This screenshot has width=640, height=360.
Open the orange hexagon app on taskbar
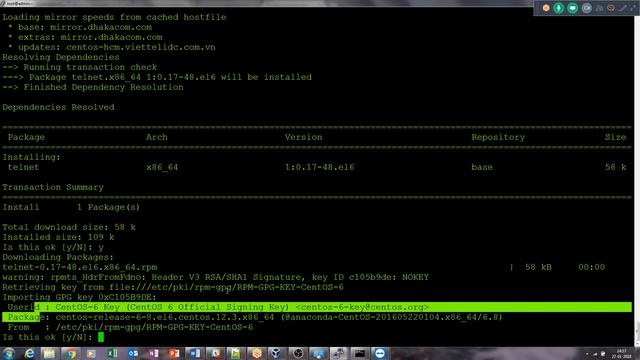(257, 353)
